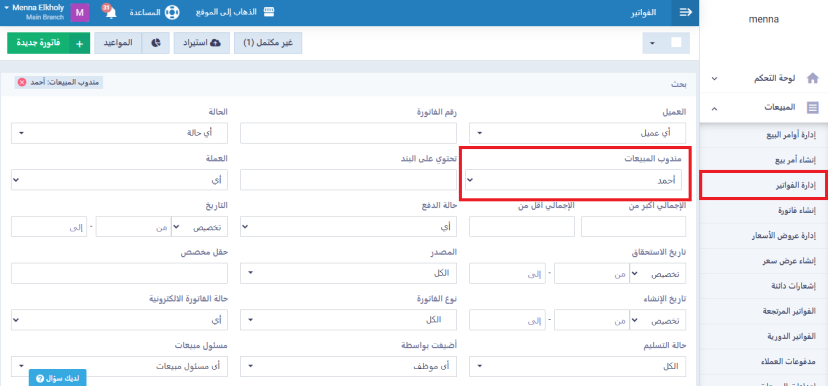Click the رقم الفاتورة input field

pyautogui.click(x=349, y=133)
